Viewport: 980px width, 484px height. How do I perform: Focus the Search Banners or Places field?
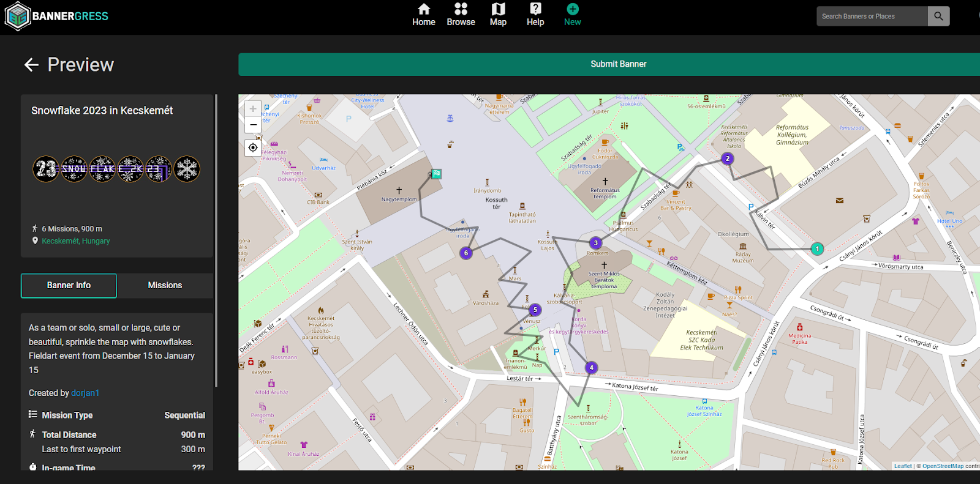(x=871, y=17)
